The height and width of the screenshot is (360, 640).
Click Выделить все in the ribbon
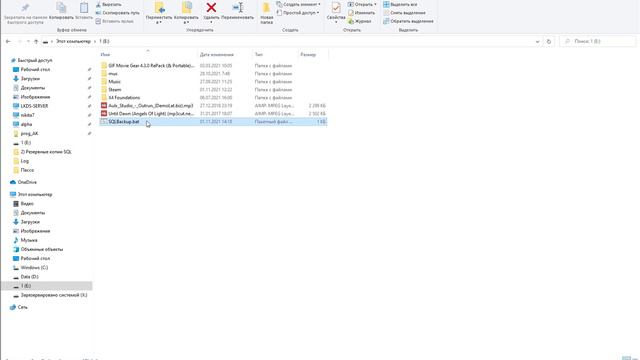coord(400,4)
